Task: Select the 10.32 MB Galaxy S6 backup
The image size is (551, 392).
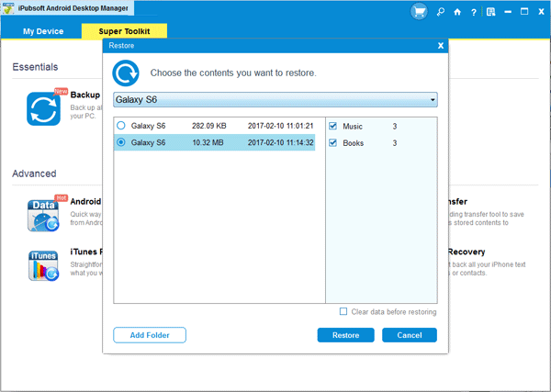Action: [x=121, y=142]
